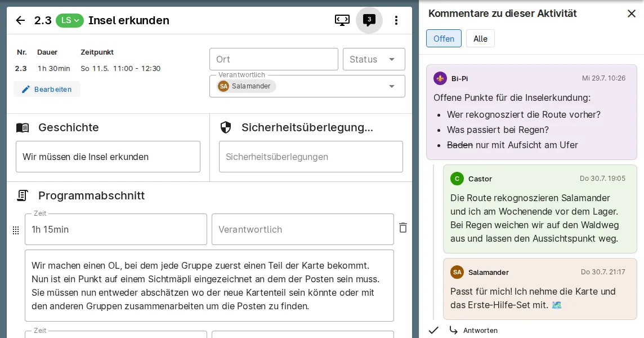The height and width of the screenshot is (338, 644).
Task: Click the Insel erkunden activity title
Action: tap(128, 20)
